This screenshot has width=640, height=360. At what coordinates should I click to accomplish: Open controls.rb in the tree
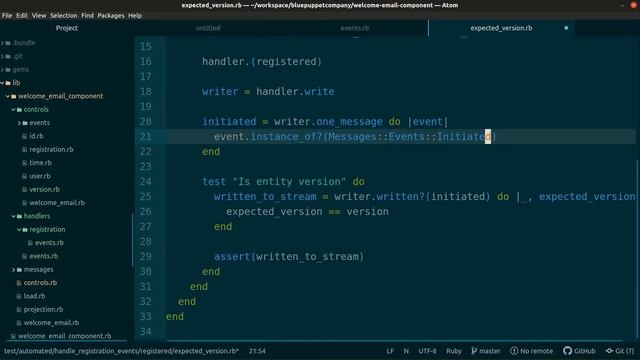(40, 283)
